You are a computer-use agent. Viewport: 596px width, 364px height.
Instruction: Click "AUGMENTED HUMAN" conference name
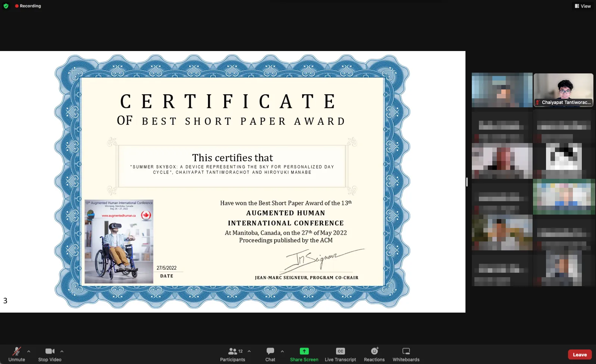coord(286,213)
